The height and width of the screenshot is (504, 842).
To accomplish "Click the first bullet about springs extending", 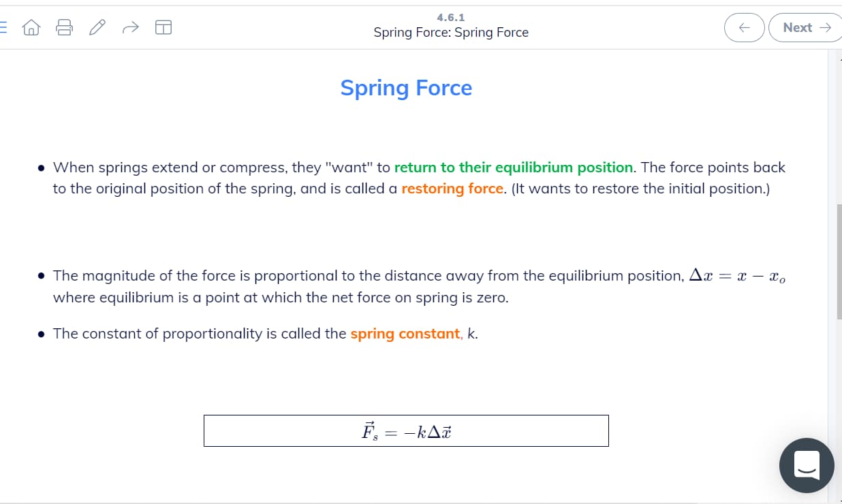I will click(411, 178).
